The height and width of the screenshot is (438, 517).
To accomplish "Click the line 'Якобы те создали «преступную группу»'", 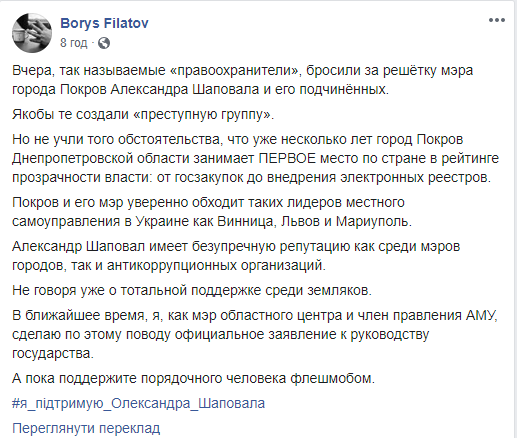I will 143,114.
